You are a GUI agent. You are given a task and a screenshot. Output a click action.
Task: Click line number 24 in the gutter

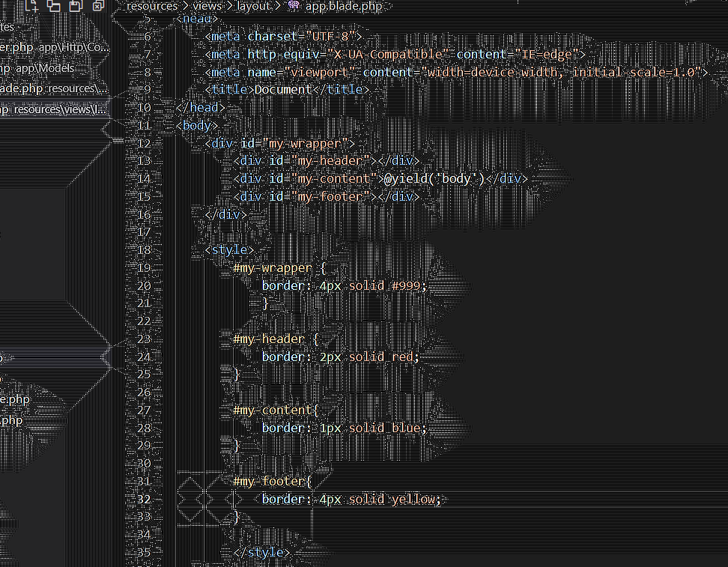(144, 357)
